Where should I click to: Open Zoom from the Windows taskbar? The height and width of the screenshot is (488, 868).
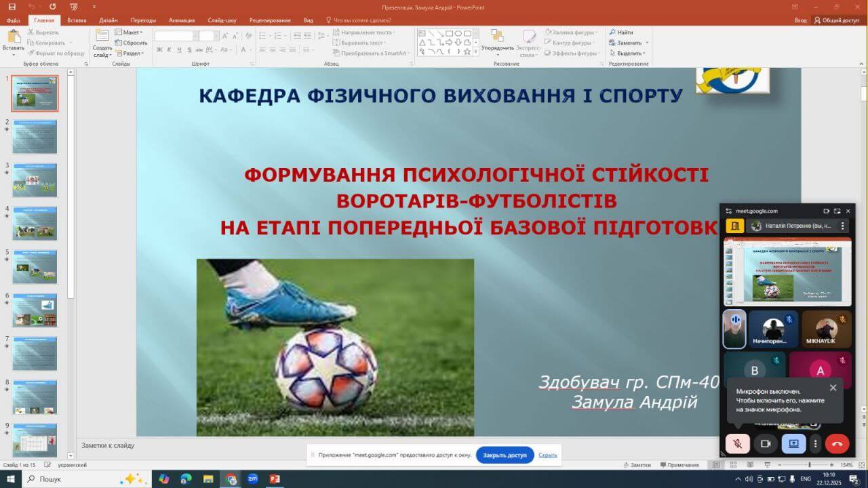tap(252, 479)
